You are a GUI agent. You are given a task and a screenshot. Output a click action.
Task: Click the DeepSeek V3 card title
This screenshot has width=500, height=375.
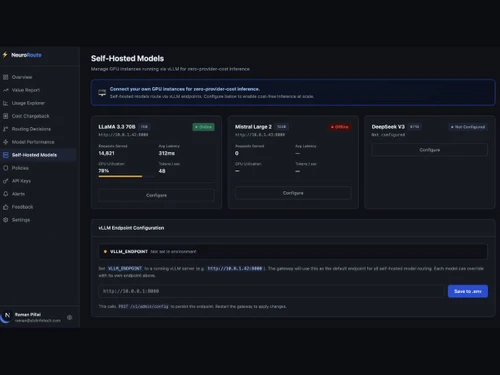(x=388, y=127)
